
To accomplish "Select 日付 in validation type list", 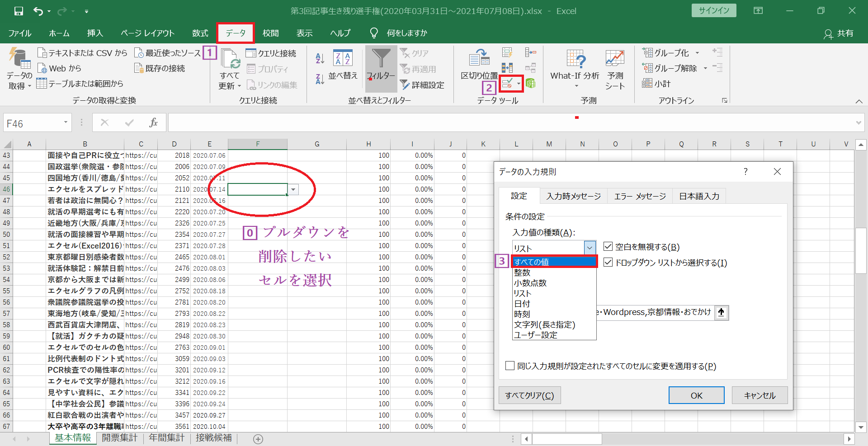I will click(554, 304).
